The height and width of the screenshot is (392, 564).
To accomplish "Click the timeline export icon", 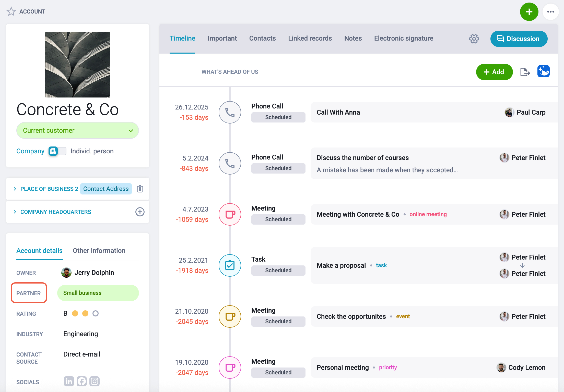I will [x=525, y=72].
